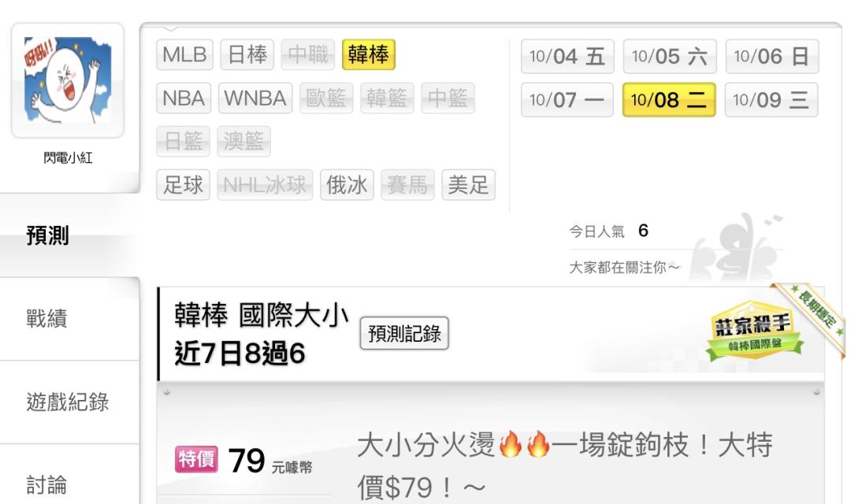Choose the NBA league filter

[x=184, y=98]
